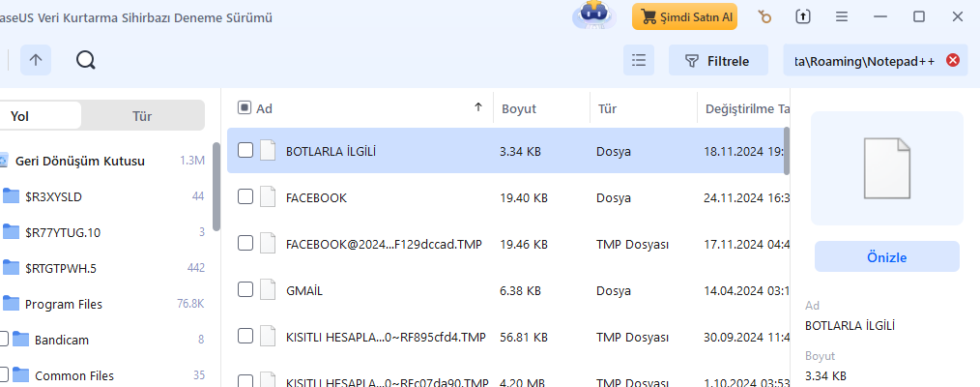
Task: Open the Common Files folder in tree
Action: pyautogui.click(x=74, y=375)
